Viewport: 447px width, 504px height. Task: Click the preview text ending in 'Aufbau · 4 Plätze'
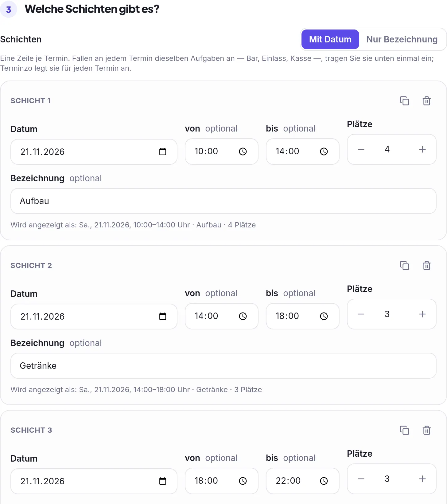(x=133, y=225)
